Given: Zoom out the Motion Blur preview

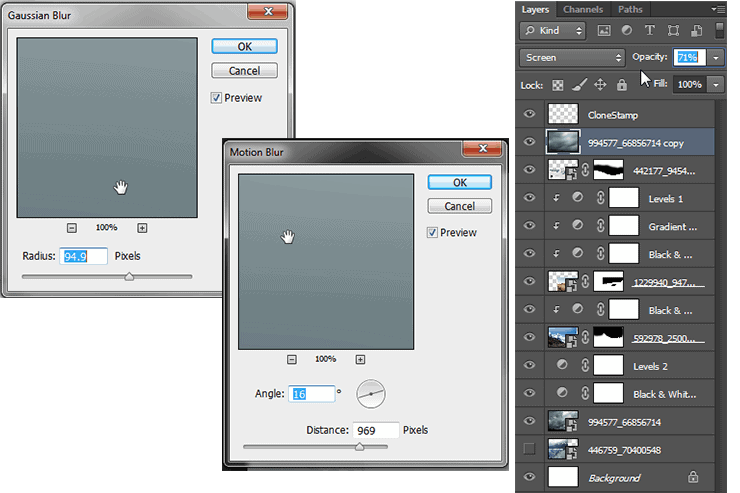Looking at the screenshot, I should coord(292,360).
